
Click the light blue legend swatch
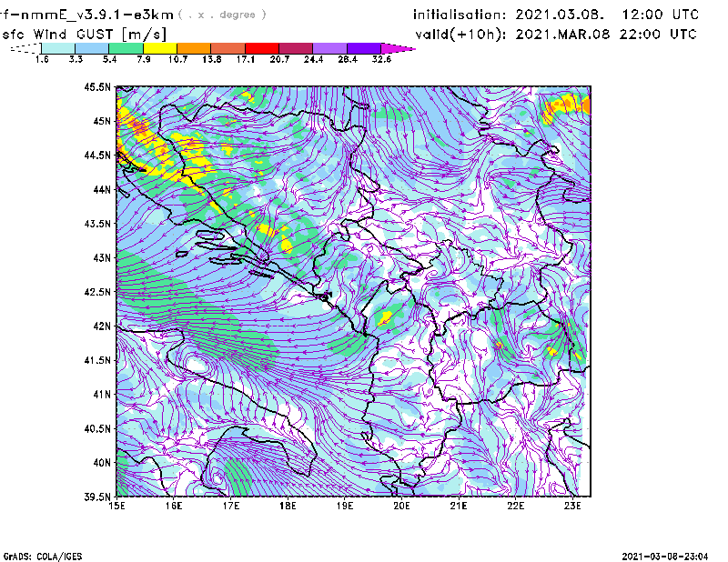[x=92, y=48]
